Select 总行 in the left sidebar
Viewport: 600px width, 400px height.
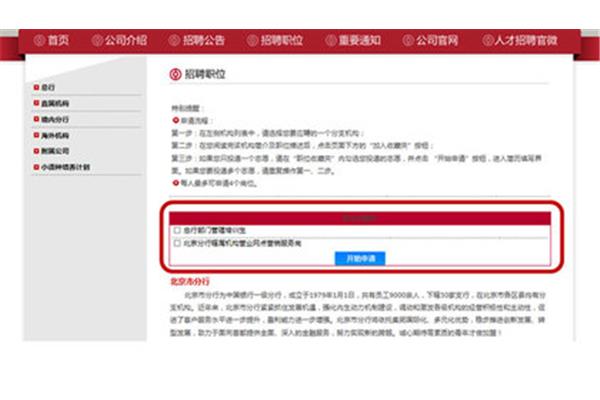point(44,88)
